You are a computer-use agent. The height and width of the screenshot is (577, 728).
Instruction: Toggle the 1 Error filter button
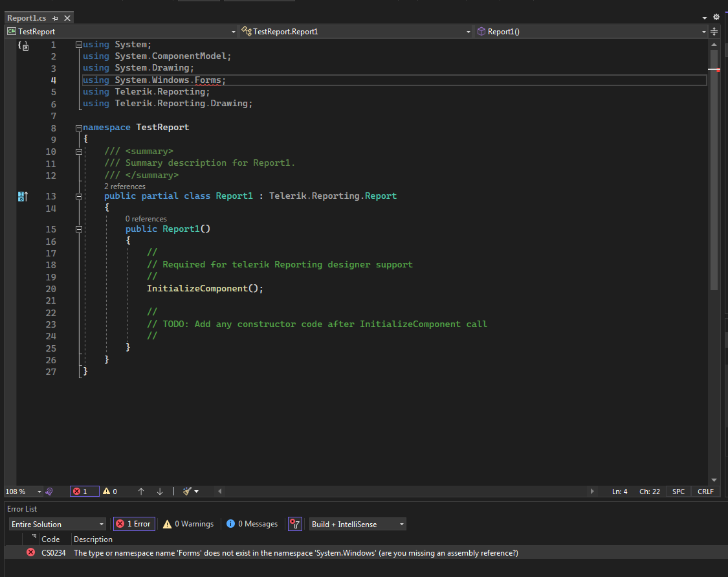(x=134, y=524)
